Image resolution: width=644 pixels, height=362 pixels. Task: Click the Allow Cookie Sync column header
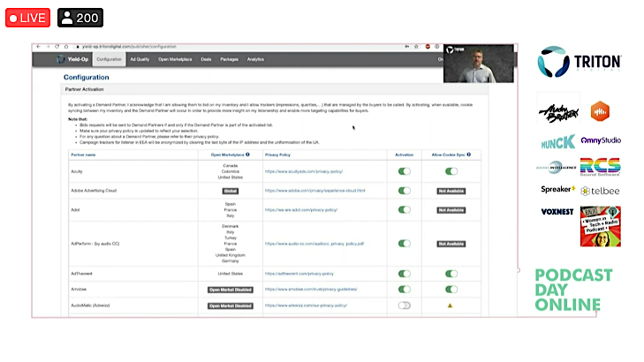click(448, 155)
